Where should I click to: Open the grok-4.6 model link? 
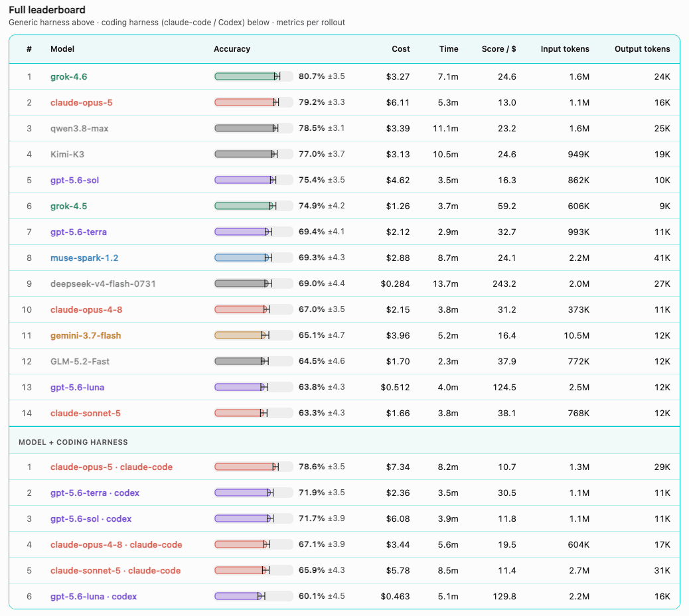68,77
